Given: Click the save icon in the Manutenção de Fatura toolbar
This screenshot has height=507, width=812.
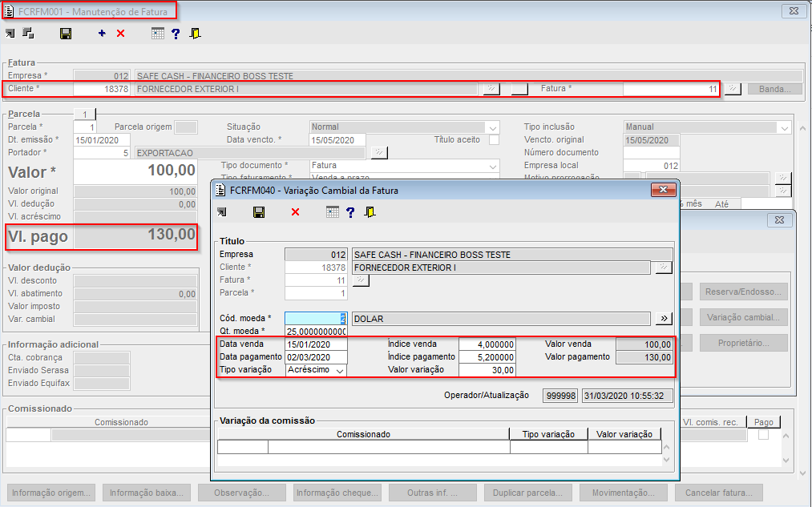Looking at the screenshot, I should (66, 34).
